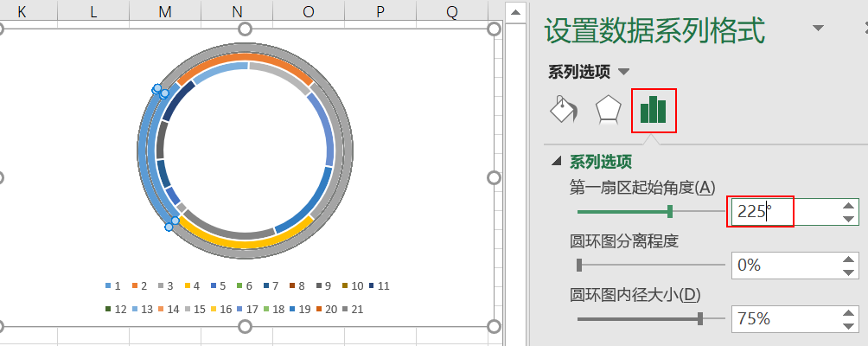Click the chart's right middle resize handle
This screenshot has height=346, width=868.
495,177
